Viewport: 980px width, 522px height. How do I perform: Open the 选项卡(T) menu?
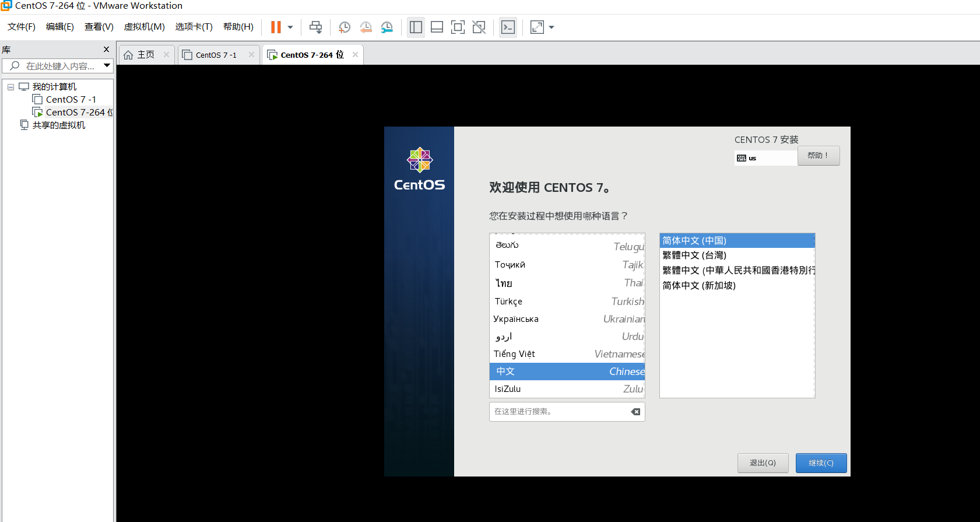tap(194, 27)
